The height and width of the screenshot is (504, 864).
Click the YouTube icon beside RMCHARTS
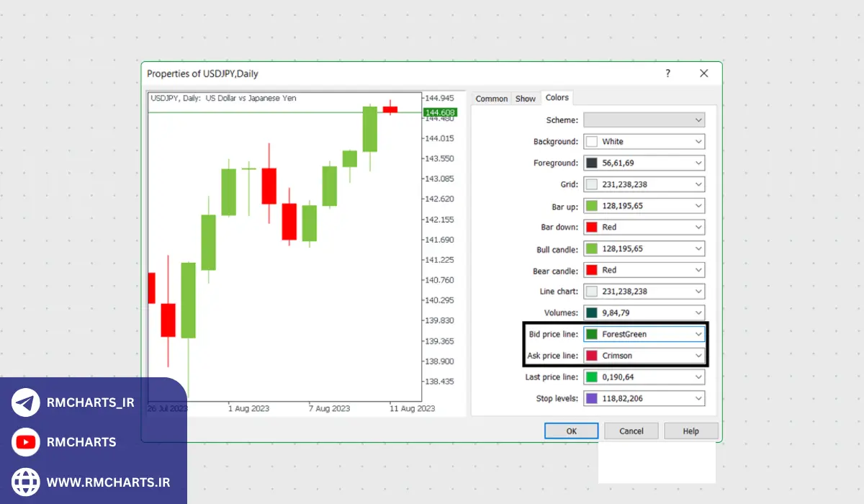tap(26, 442)
